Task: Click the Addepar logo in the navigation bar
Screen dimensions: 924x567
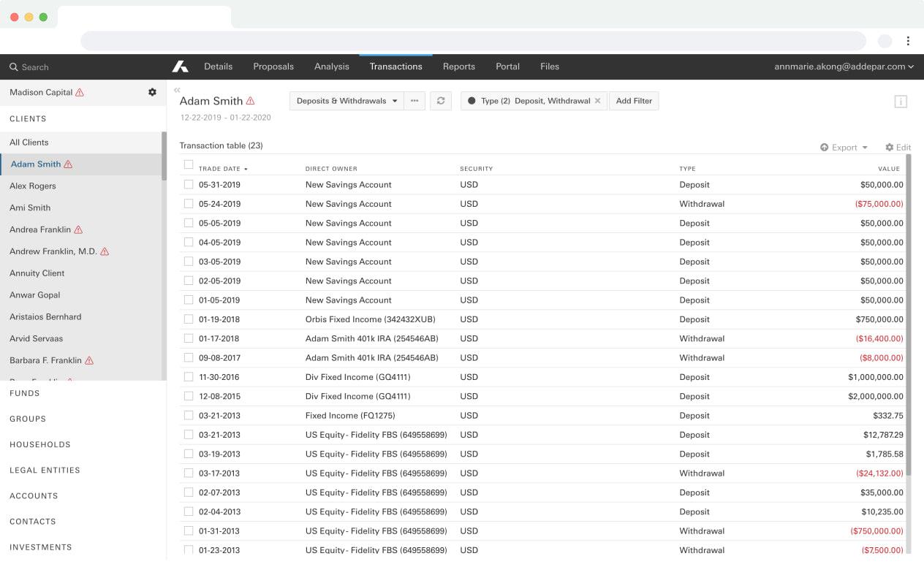Action: [x=180, y=66]
